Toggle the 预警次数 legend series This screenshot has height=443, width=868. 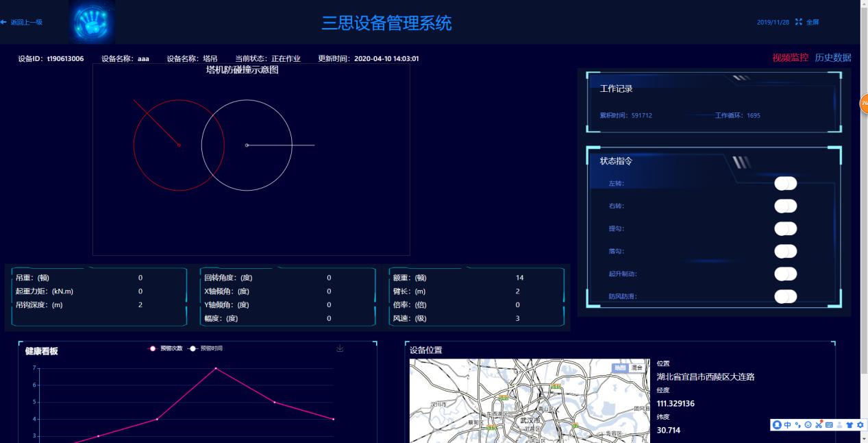tap(166, 348)
